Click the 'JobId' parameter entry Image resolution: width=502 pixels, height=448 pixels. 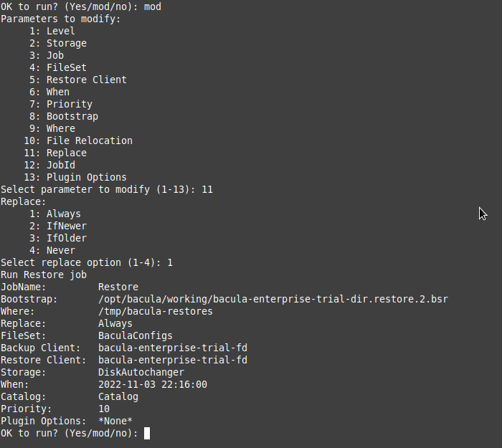click(49, 165)
